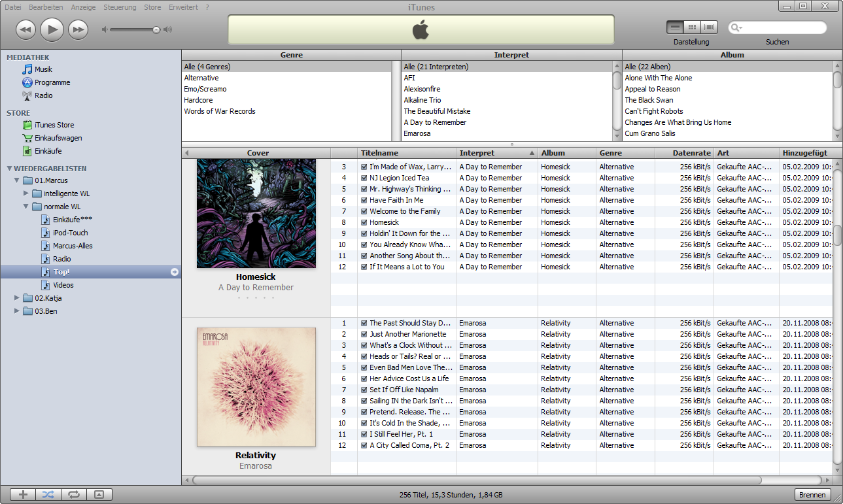Open the Einkaufswagen shopping cart

58,138
